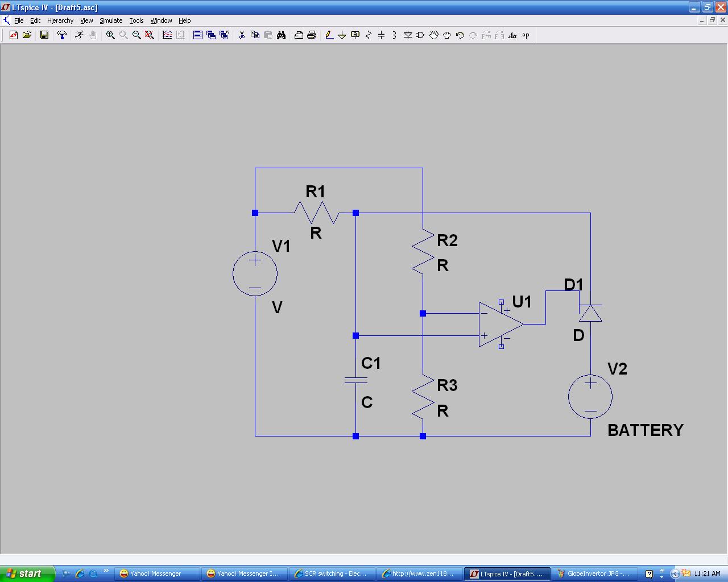The image size is (728, 582).
Task: Click the Zoom Full Extents icon
Action: [150, 35]
